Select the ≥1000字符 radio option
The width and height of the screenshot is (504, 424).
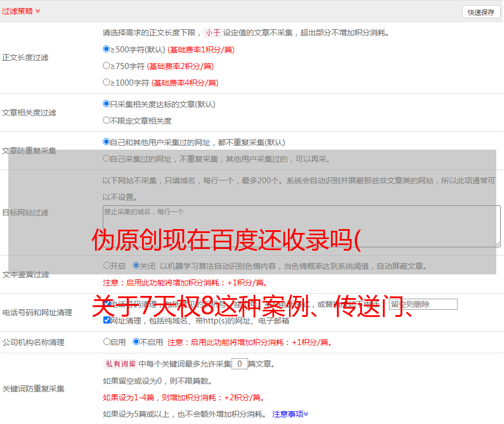(x=106, y=82)
